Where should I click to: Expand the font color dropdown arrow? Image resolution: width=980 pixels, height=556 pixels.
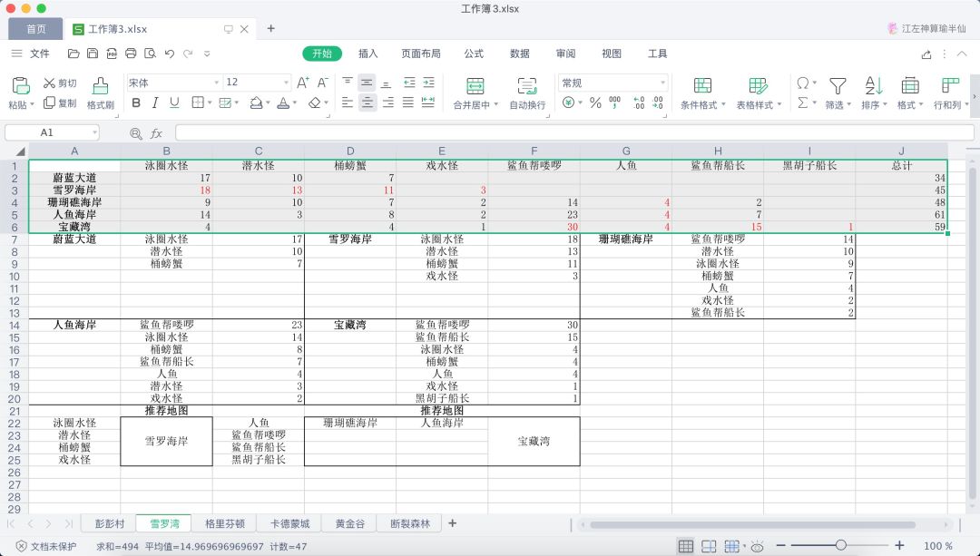pos(295,103)
